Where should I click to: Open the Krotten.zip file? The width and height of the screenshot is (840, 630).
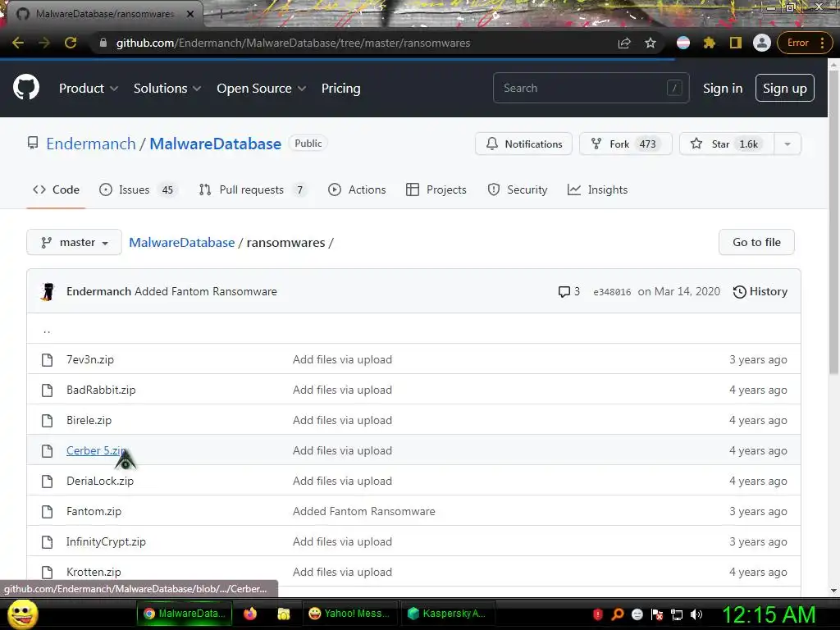coord(94,572)
